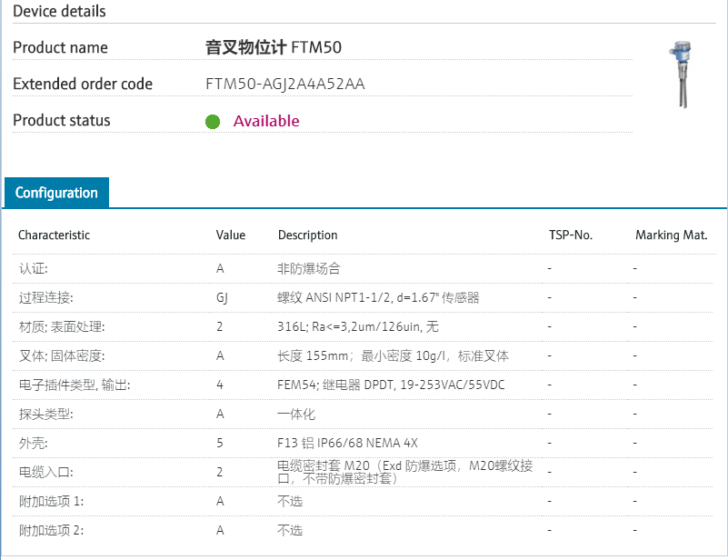Click the TSP-No. column header
The width and height of the screenshot is (728, 560).
[x=570, y=235]
